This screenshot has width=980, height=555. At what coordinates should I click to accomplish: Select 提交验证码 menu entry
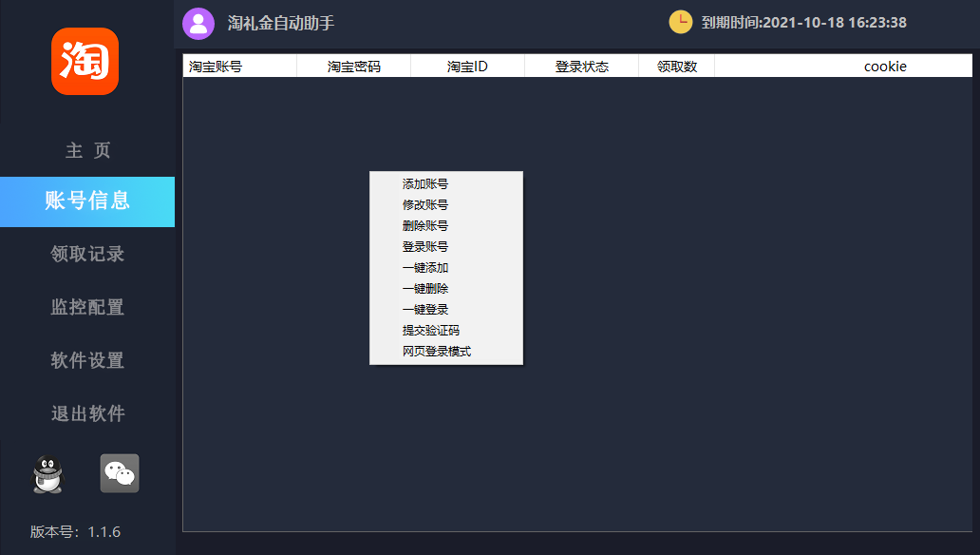446,331
